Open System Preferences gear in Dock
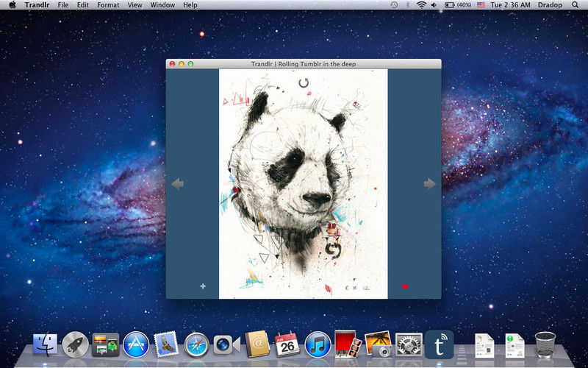The height and width of the screenshot is (368, 588). [409, 344]
